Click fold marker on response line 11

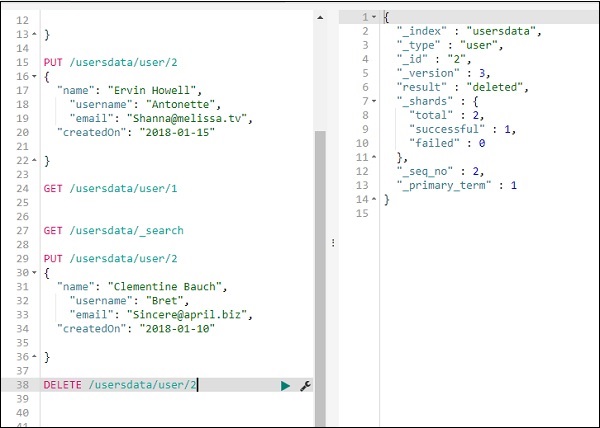tap(374, 157)
